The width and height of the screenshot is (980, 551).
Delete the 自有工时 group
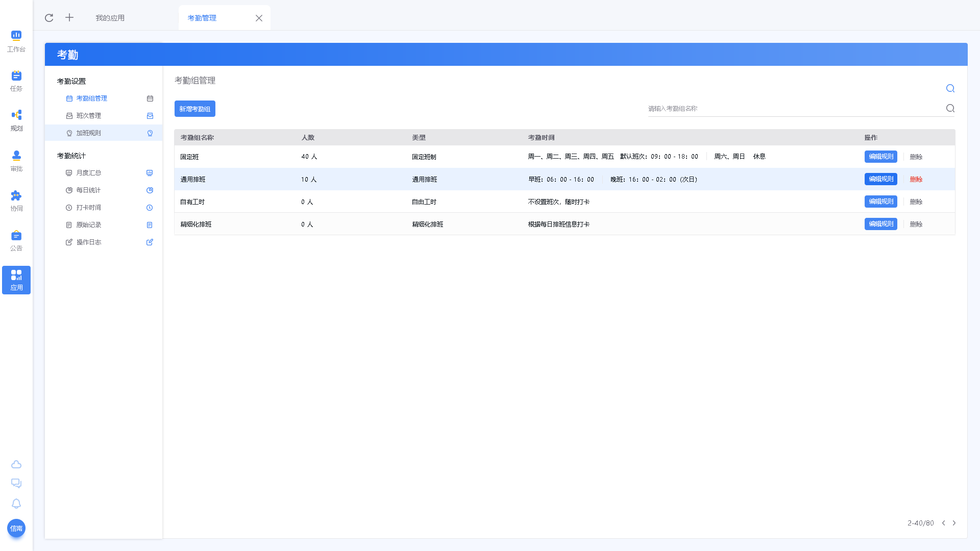[916, 202]
